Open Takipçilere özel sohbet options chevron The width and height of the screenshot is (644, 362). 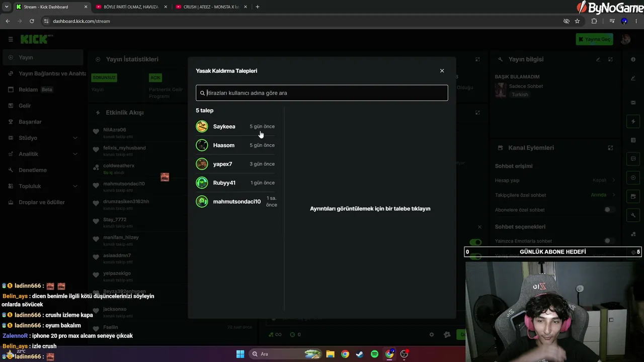tap(614, 195)
